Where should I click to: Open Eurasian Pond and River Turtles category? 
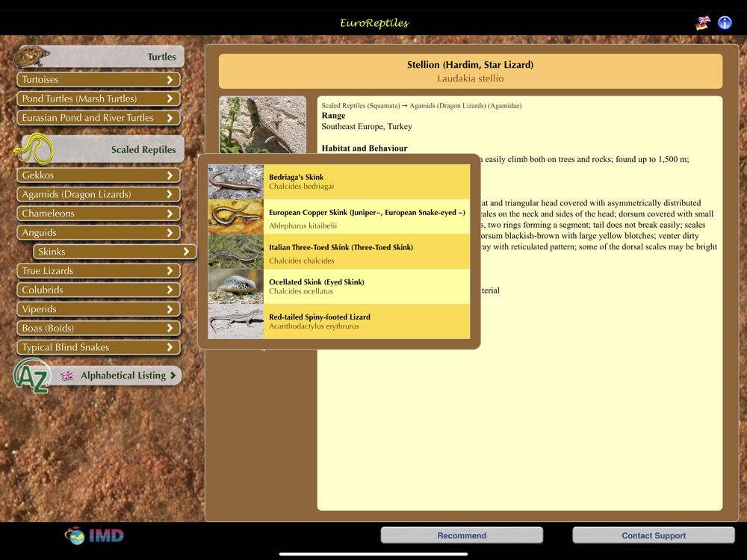(x=99, y=118)
